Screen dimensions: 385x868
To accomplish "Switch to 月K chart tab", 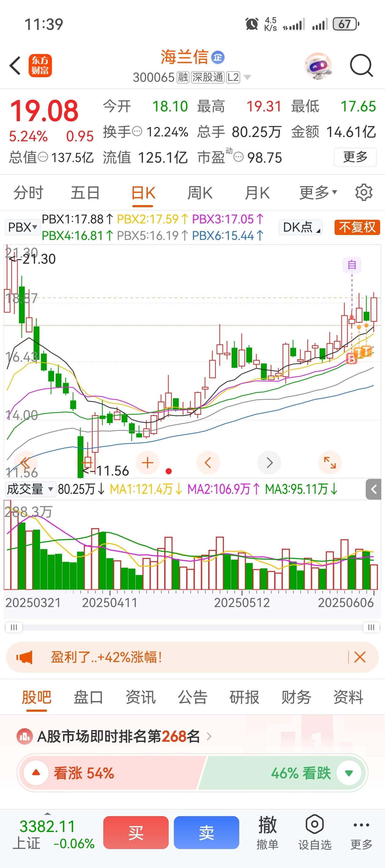I will coord(257,193).
